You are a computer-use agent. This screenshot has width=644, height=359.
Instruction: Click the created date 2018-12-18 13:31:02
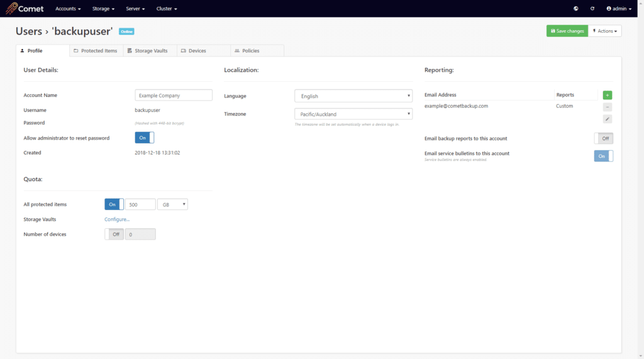[x=157, y=152]
